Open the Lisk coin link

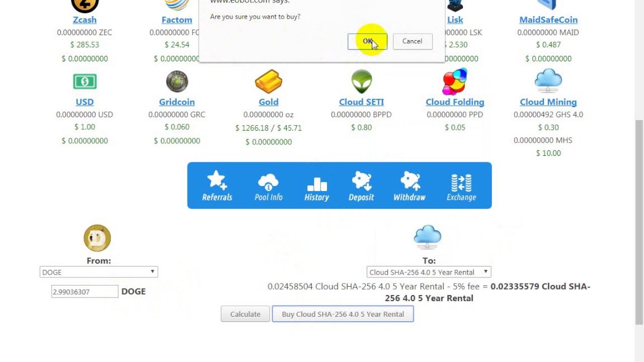coord(455,20)
